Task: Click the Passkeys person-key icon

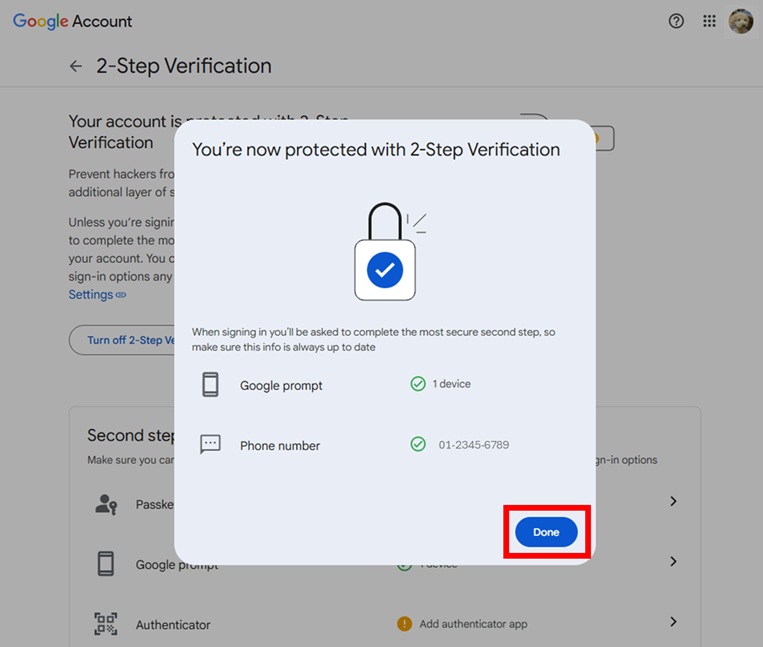Action: pos(106,504)
